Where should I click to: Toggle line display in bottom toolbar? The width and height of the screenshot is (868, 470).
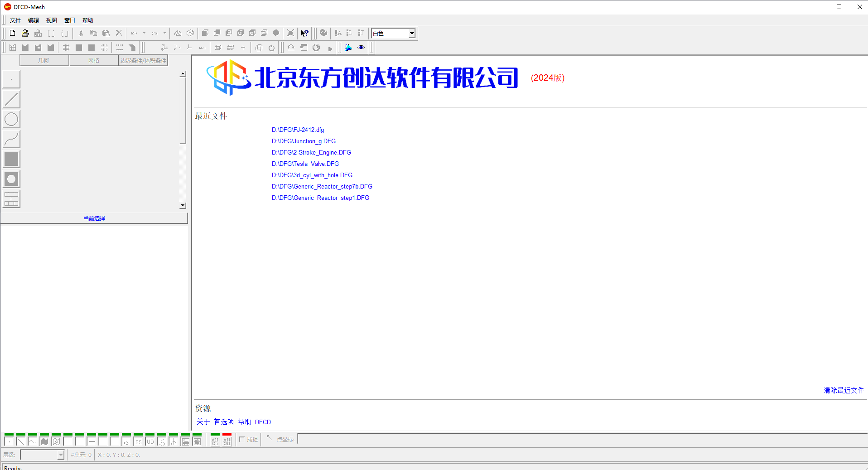point(21,441)
